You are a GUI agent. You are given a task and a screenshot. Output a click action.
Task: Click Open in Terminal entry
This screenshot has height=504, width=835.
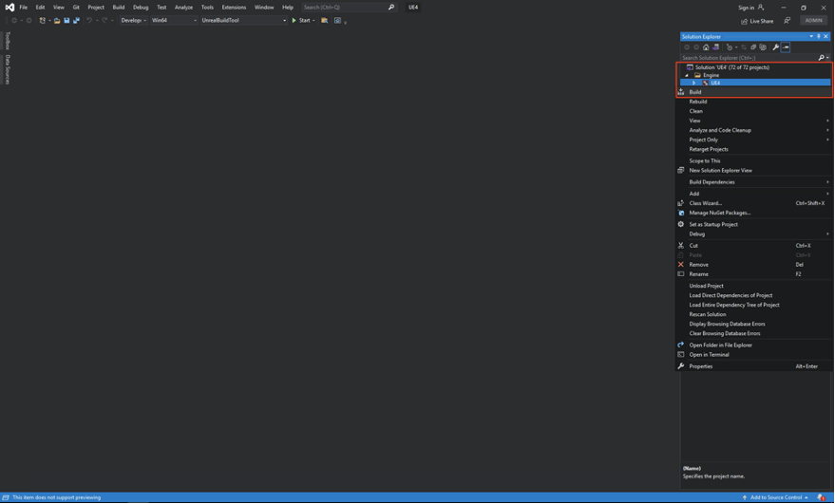[x=753, y=355]
